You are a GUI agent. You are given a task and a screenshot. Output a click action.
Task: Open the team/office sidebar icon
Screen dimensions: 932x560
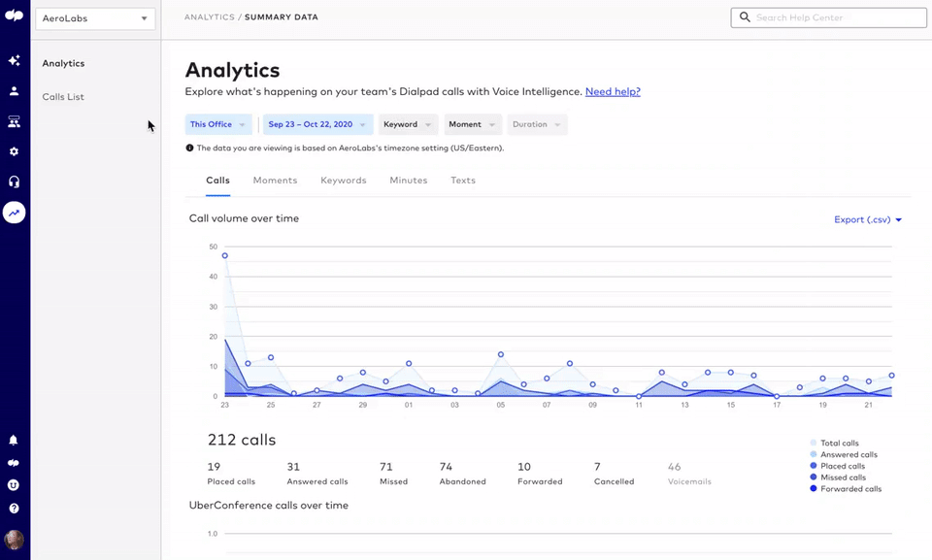[x=14, y=121]
